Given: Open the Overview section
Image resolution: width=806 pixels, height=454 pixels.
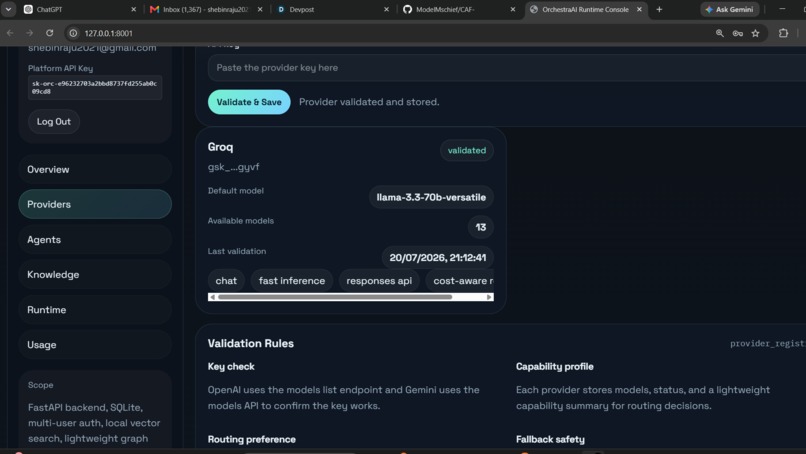Looking at the screenshot, I should [95, 169].
